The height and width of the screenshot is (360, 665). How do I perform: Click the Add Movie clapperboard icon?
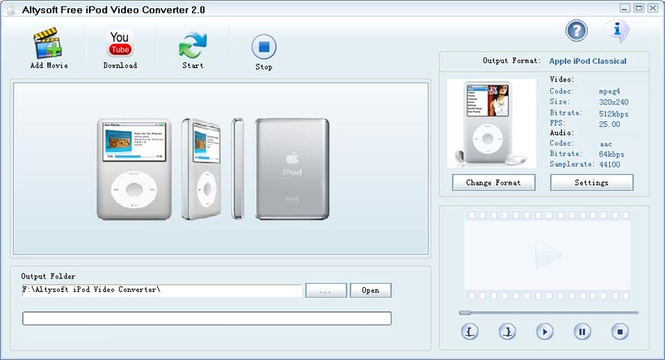[x=48, y=43]
